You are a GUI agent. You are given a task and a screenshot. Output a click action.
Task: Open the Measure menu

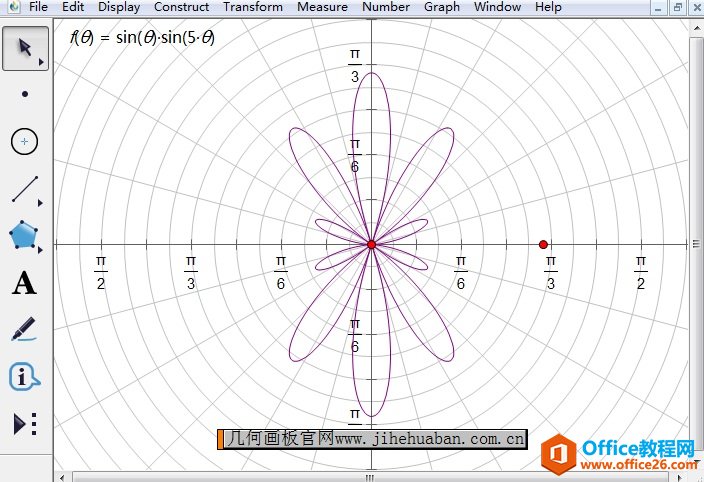point(322,7)
